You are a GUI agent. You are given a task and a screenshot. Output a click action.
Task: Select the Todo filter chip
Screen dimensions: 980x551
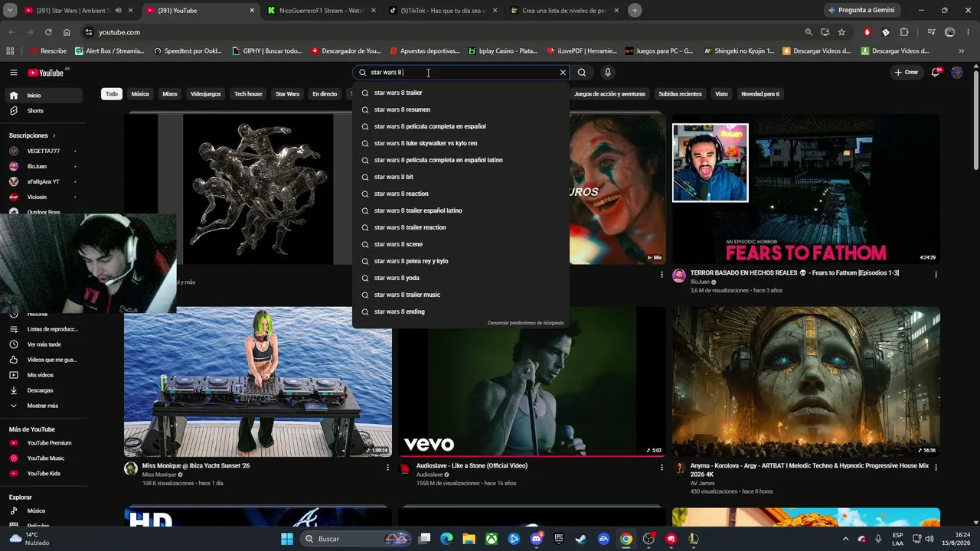tap(112, 94)
